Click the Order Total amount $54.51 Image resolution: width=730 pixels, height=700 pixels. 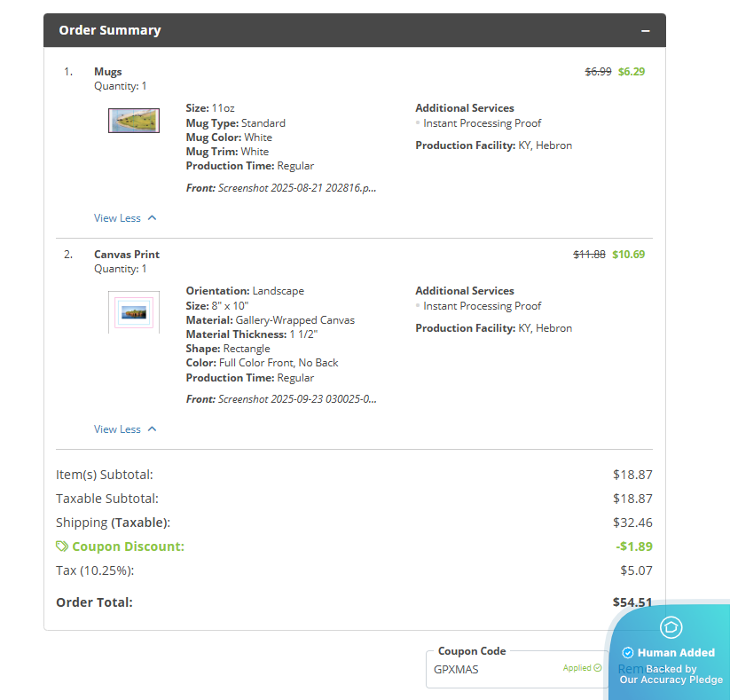[632, 602]
